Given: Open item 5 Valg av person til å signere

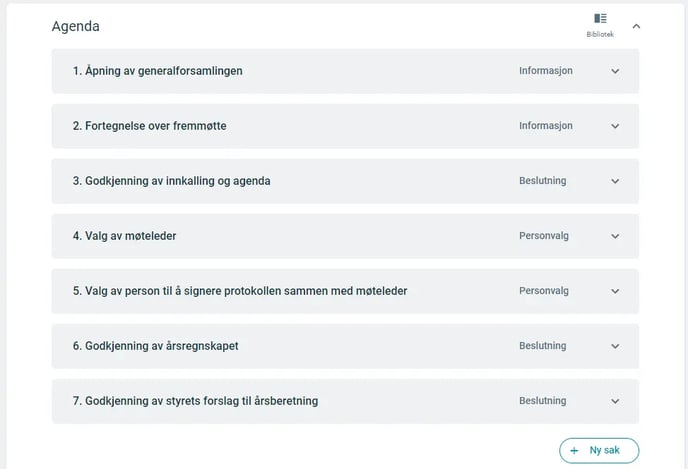Looking at the screenshot, I should coord(345,291).
